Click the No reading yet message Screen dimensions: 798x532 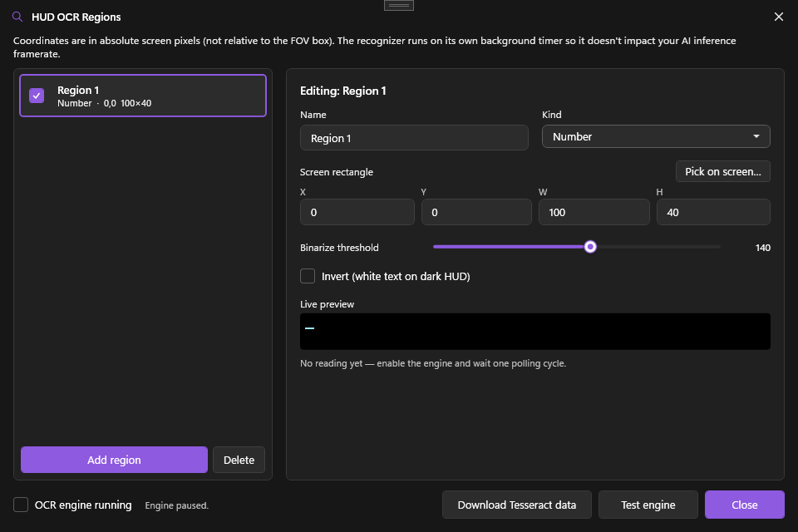click(x=433, y=363)
